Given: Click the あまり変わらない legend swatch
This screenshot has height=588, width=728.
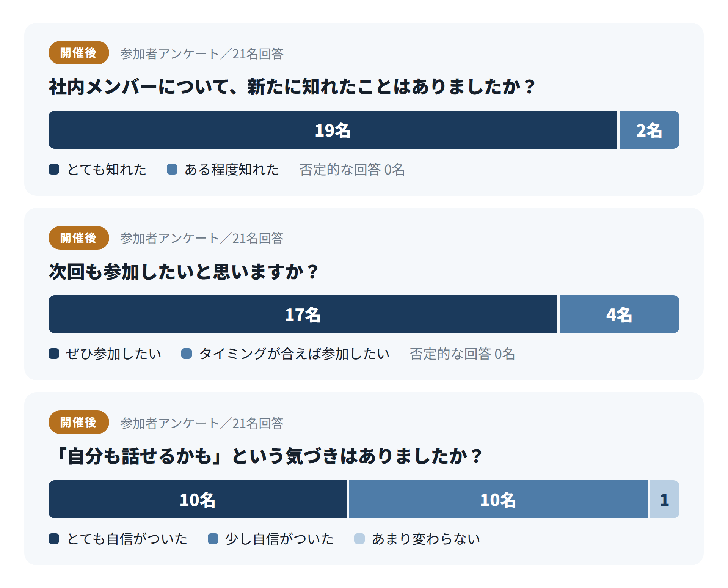Looking at the screenshot, I should click(x=359, y=539).
